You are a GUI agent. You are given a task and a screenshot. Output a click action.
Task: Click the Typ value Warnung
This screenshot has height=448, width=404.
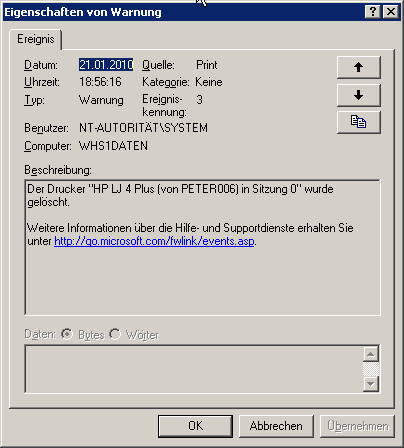pos(101,100)
